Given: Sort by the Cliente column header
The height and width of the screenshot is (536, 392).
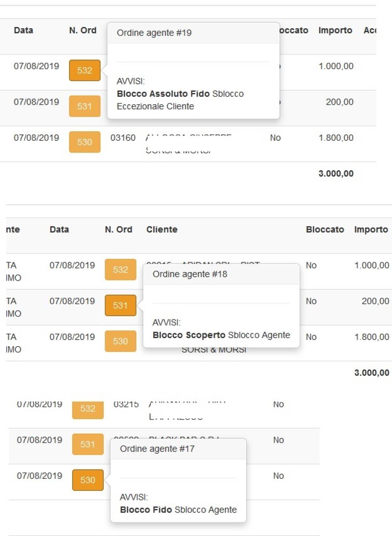Looking at the screenshot, I should (162, 229).
